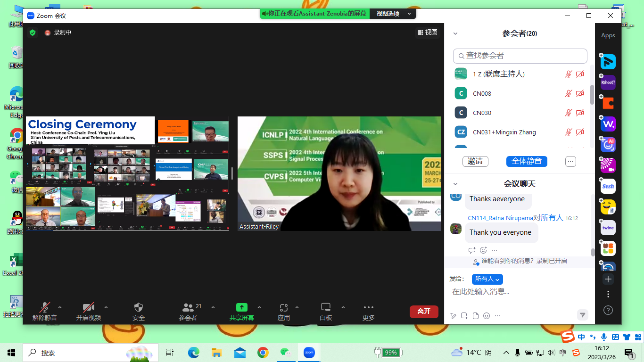Attach a file using chat file icon

[476, 316]
